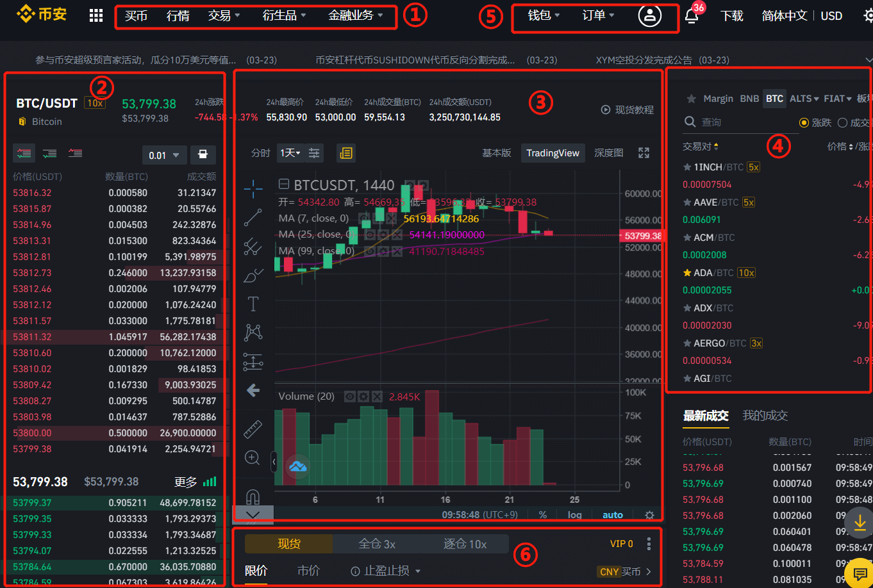873x588 pixels.
Task: Expand the 衍生品 dropdown menu
Action: pyautogui.click(x=284, y=15)
